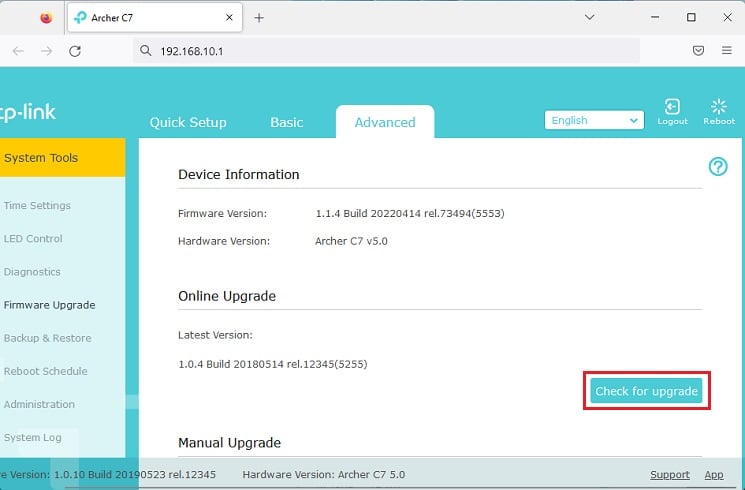The image size is (745, 490).
Task: Open Reboot Schedule settings
Action: coord(46,371)
